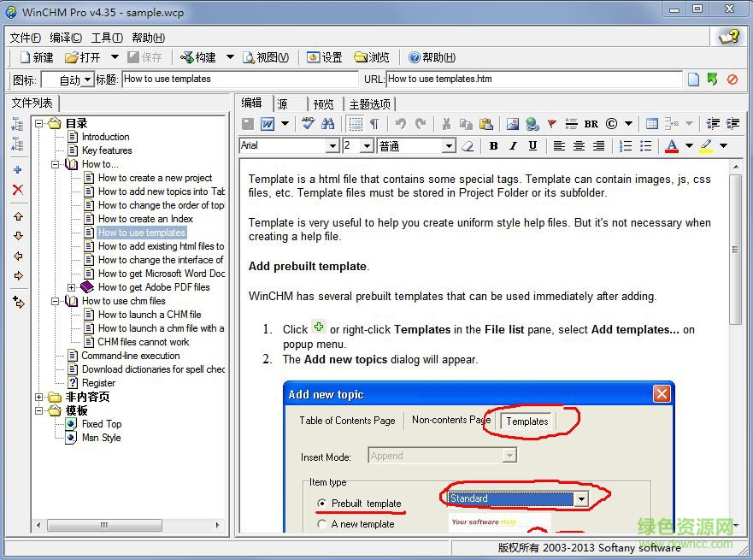This screenshot has height=560, width=753.
Task: Click the red X delete icon in sidebar
Action: 18,190
